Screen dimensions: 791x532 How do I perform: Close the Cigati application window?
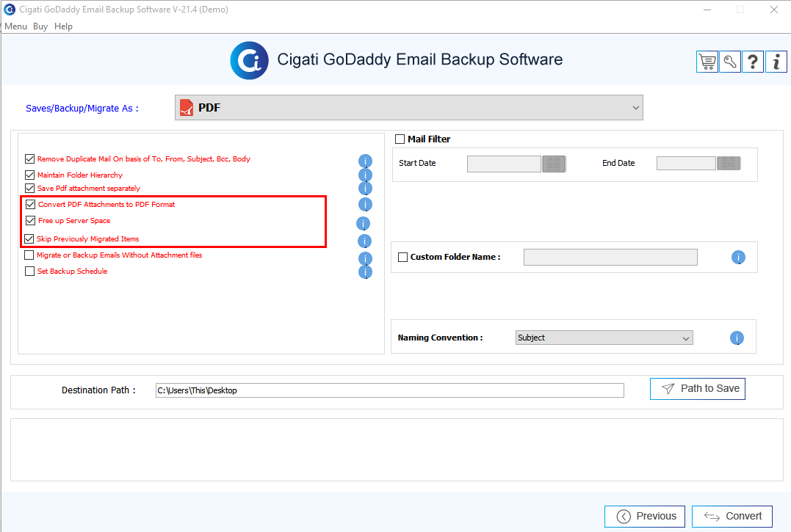pos(774,10)
